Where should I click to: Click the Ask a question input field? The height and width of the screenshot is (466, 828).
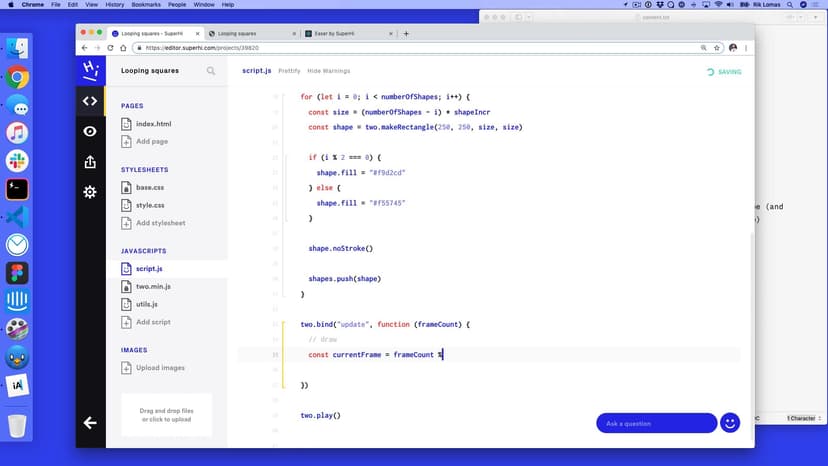click(655, 423)
